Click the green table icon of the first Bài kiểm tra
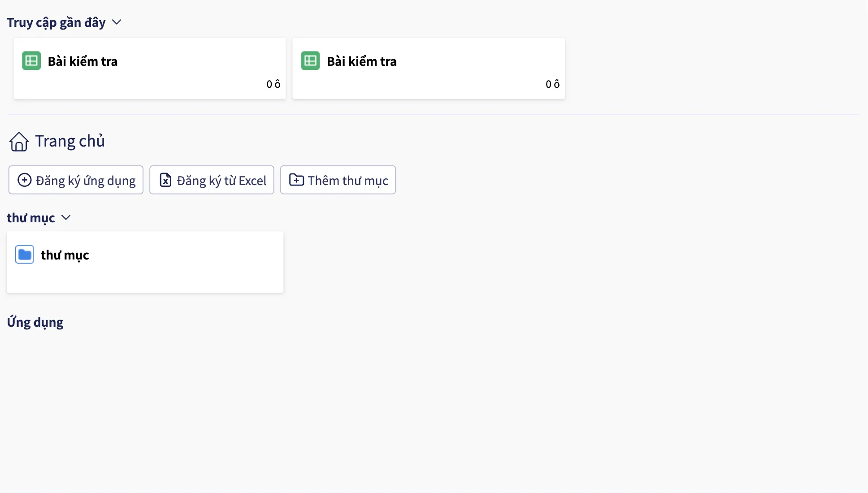This screenshot has height=493, width=868. coord(31,61)
